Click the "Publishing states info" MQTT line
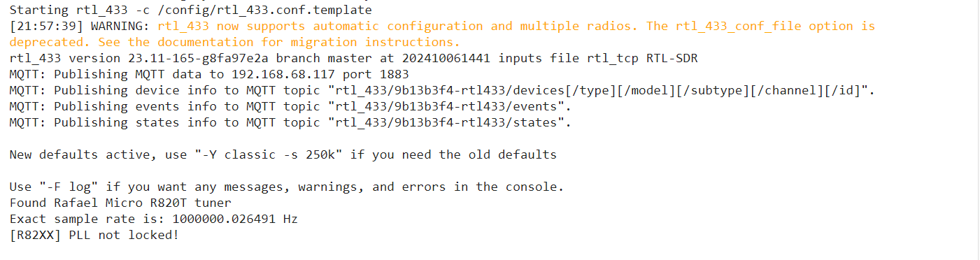The width and height of the screenshot is (980, 260). point(290,123)
